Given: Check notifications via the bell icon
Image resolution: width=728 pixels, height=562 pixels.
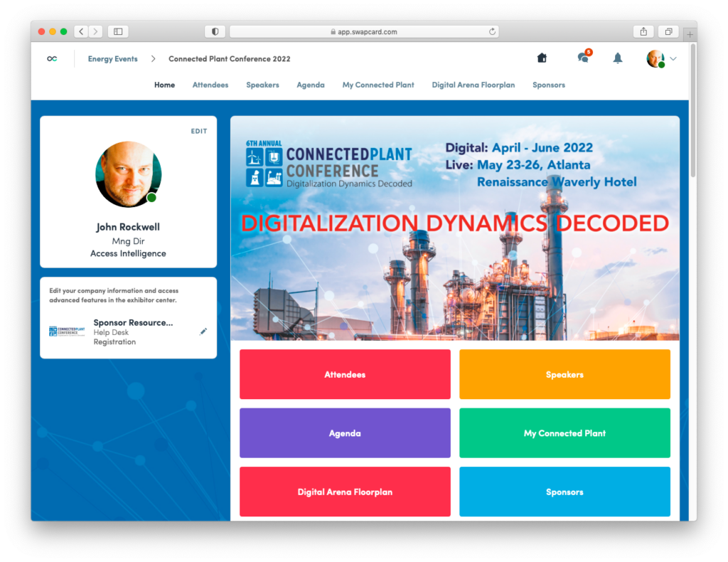Looking at the screenshot, I should pos(618,58).
